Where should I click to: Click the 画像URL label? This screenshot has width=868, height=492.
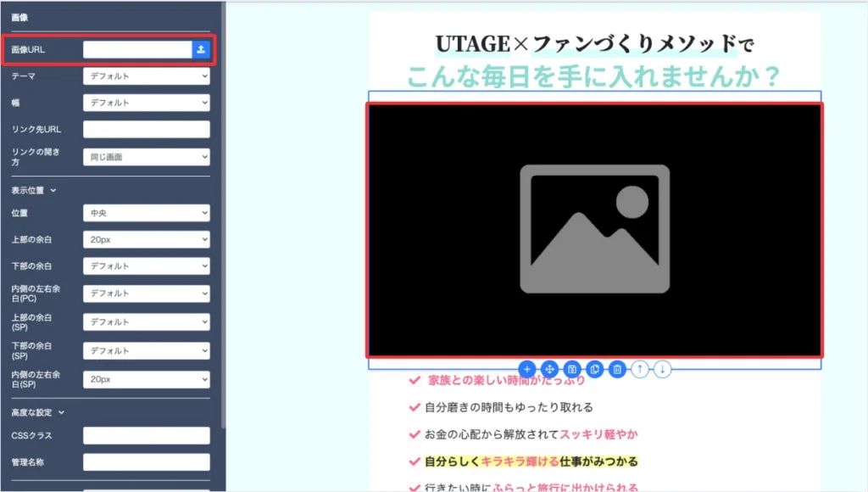(x=28, y=49)
